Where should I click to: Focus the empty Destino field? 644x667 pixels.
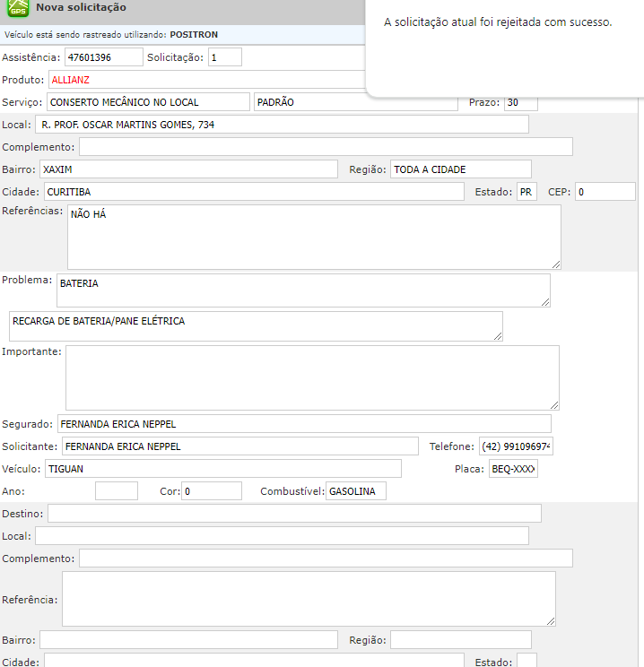click(x=294, y=514)
